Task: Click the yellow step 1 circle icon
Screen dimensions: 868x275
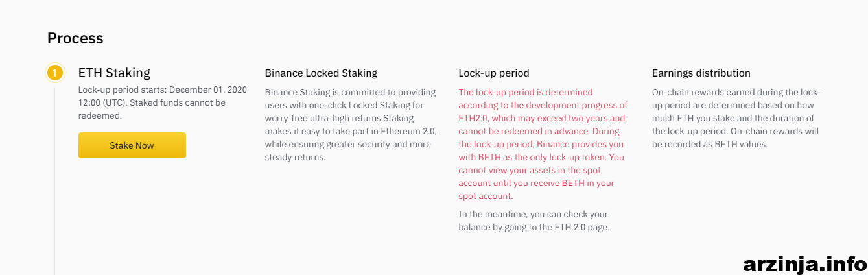Action: click(55, 73)
